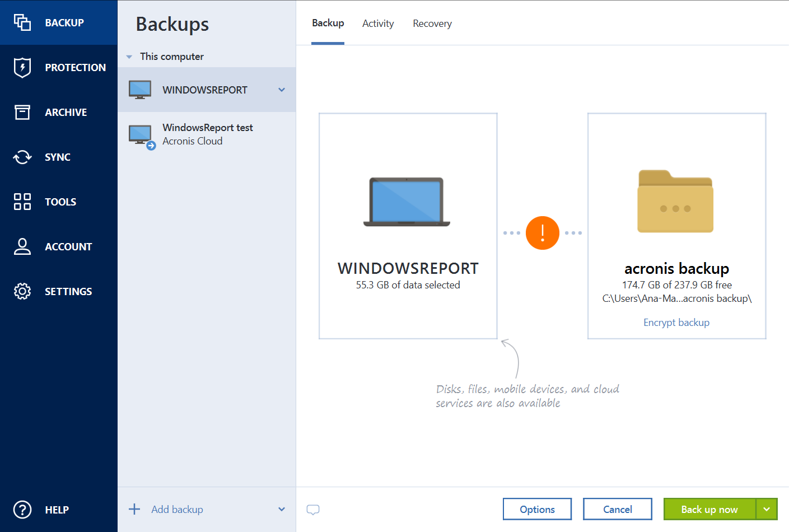Click the WINDOWSREPORT source name

click(x=408, y=269)
